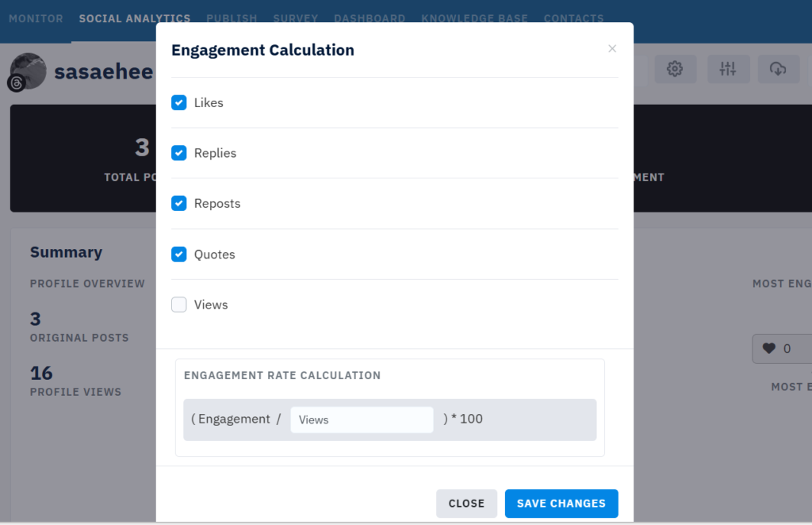The height and width of the screenshot is (525, 812).
Task: Go to the Survey tab
Action: tap(295, 18)
